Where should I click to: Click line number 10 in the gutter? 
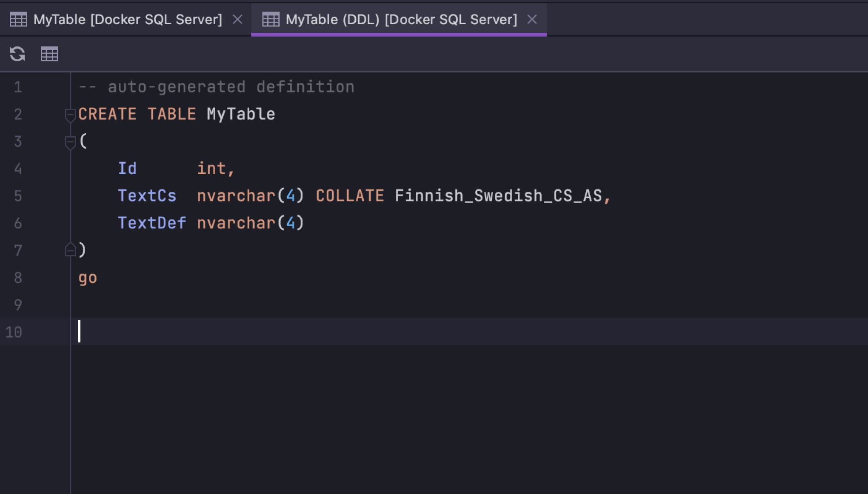14,332
